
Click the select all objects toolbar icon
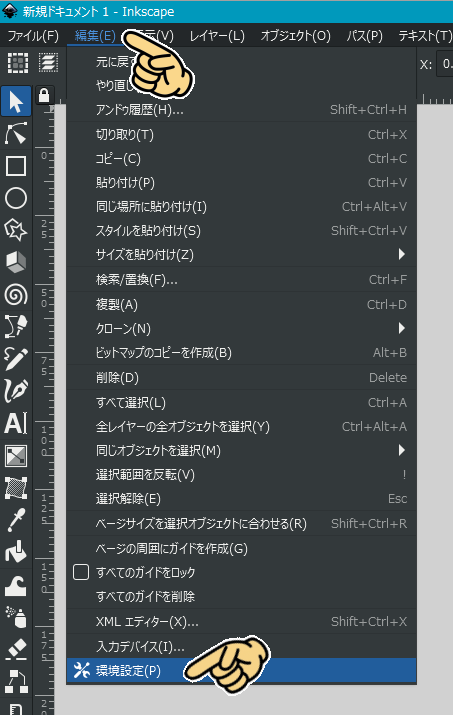(18, 63)
